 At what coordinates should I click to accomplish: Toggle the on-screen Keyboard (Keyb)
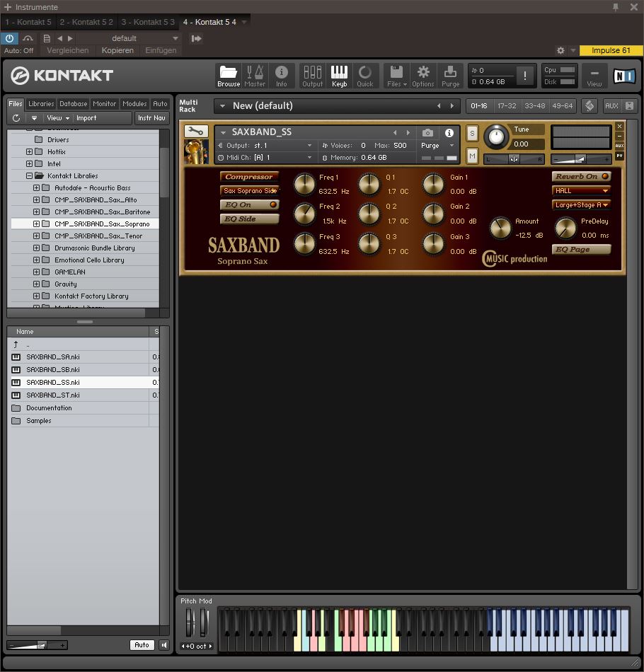click(339, 76)
